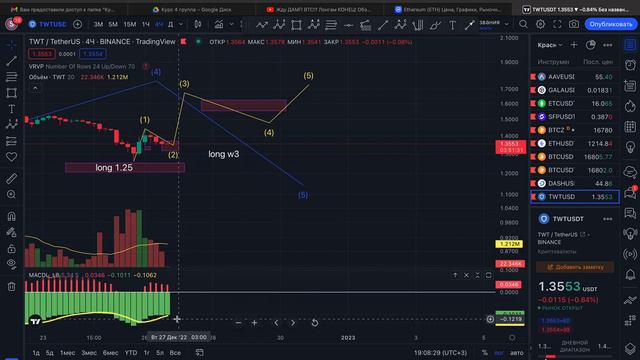The image size is (640, 360).
Task: Activate the zoom in tool
Action: [11, 195]
